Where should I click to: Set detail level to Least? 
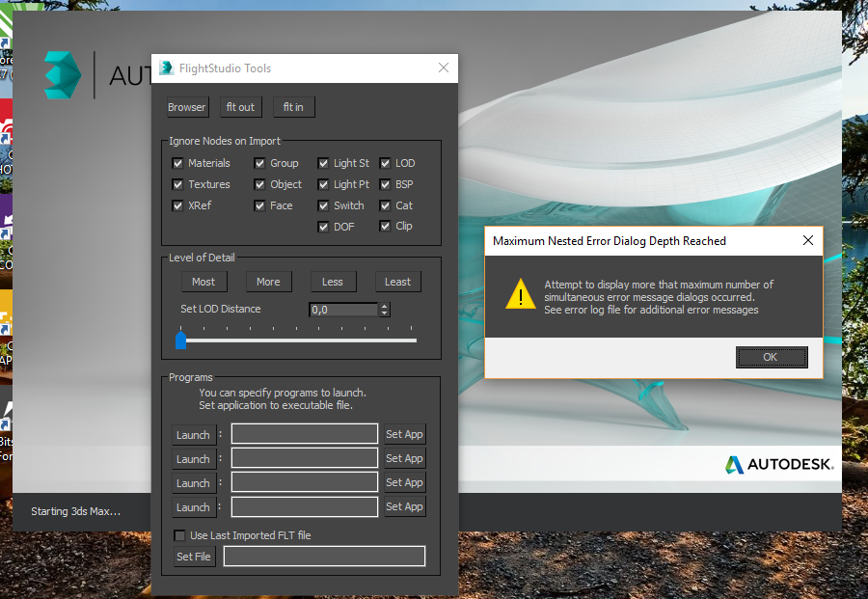tap(397, 281)
